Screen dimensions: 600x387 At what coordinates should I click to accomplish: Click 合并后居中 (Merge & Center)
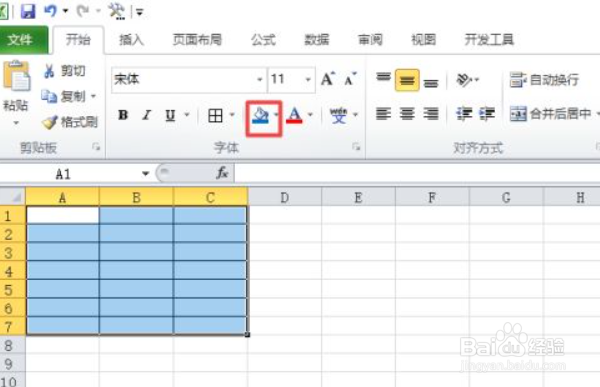pyautogui.click(x=551, y=114)
